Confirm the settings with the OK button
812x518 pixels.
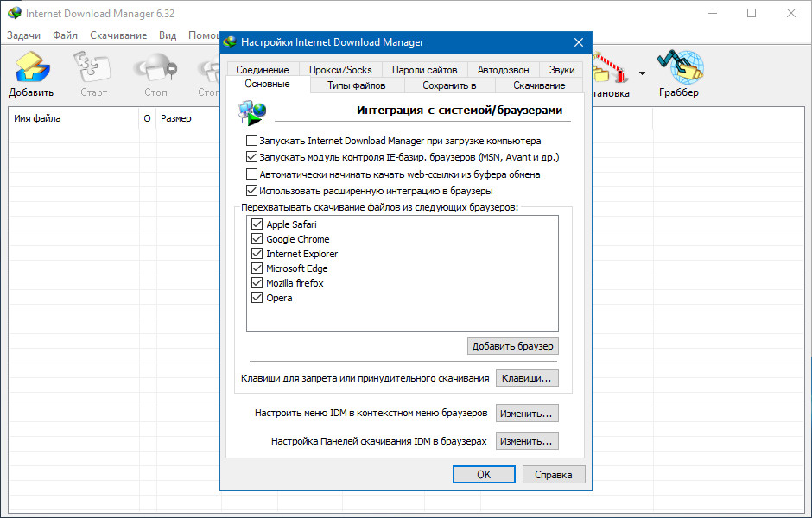(x=484, y=474)
